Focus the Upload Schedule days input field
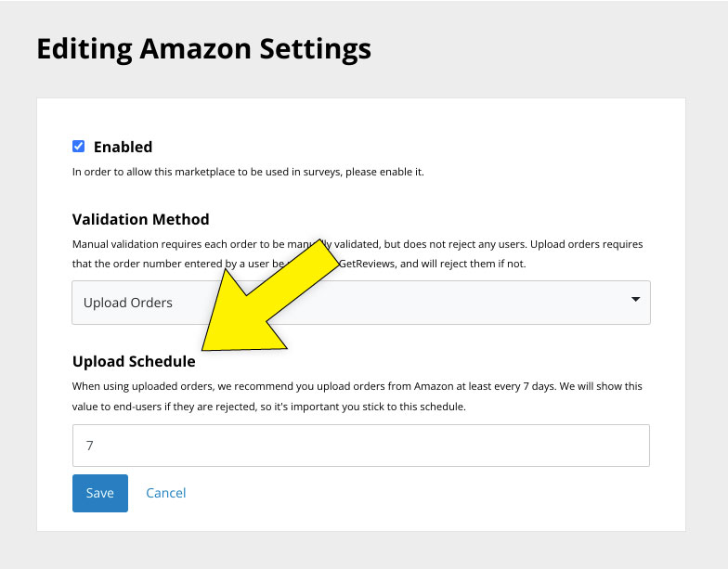Image resolution: width=728 pixels, height=569 pixels. (360, 446)
